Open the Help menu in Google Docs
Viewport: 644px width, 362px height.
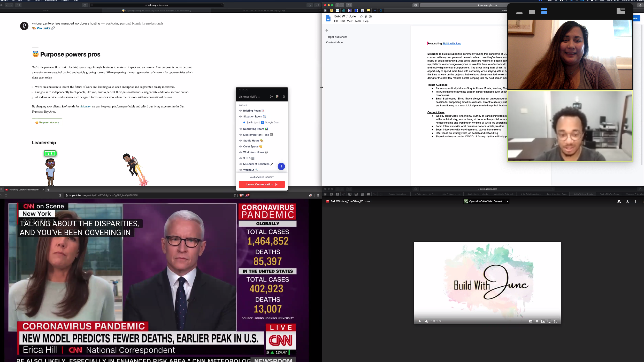366,21
